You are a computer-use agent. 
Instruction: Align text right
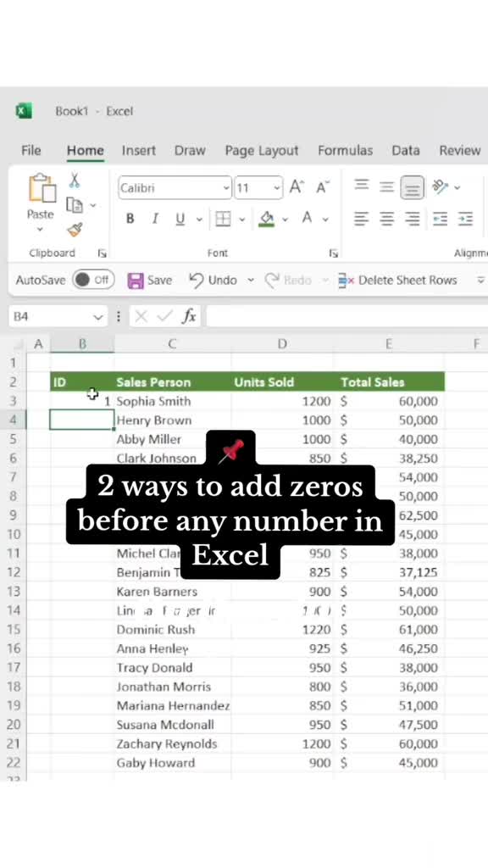point(413,219)
